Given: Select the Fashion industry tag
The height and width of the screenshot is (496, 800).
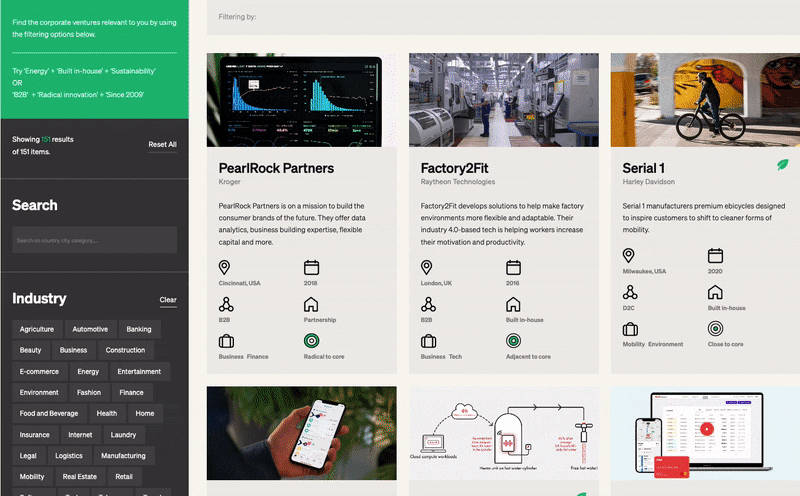Looking at the screenshot, I should (x=89, y=392).
